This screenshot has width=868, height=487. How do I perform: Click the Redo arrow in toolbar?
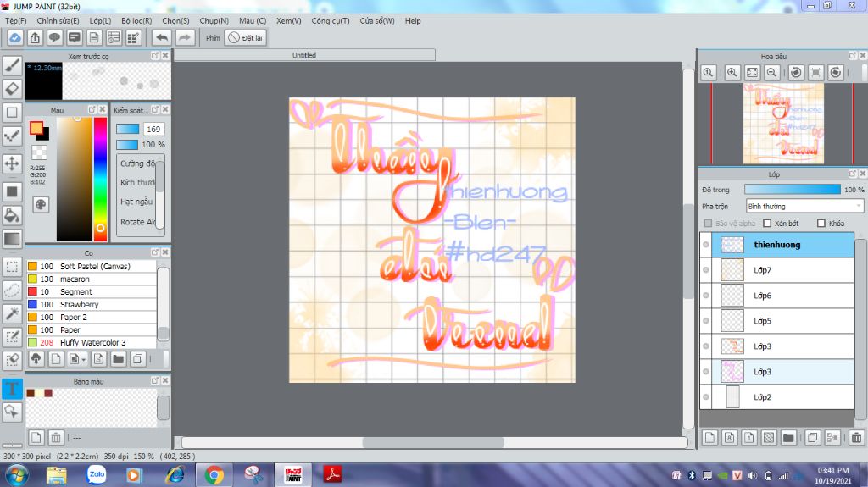pyautogui.click(x=185, y=37)
